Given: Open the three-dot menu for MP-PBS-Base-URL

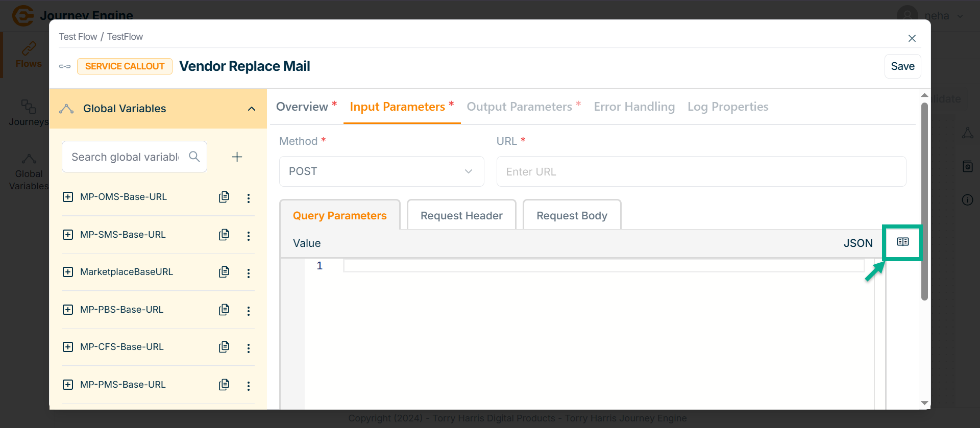Looking at the screenshot, I should point(249,311).
